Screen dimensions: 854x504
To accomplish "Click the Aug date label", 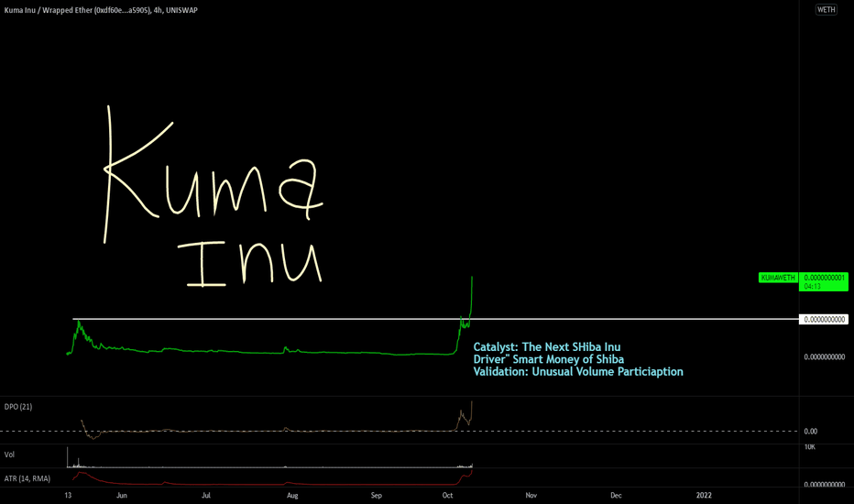I will tap(292, 495).
